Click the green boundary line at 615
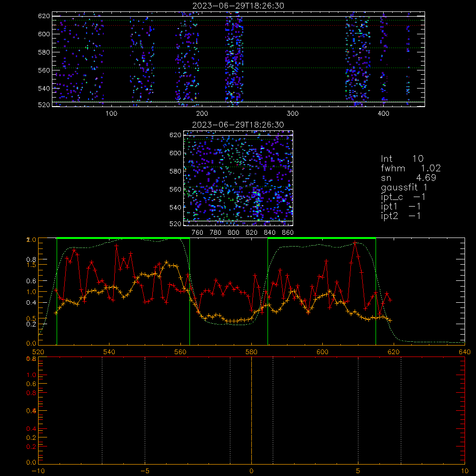 (x=376, y=291)
